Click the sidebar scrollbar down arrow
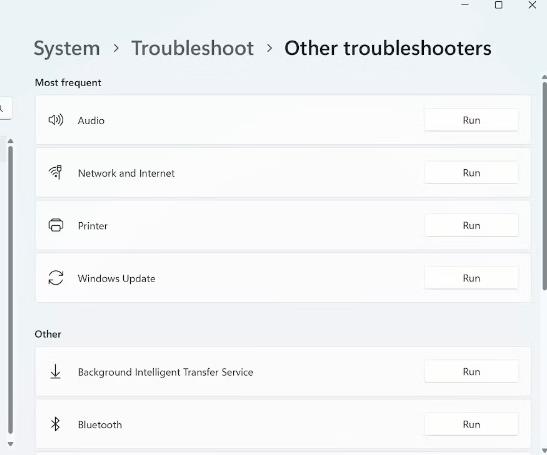 pos(10,444)
